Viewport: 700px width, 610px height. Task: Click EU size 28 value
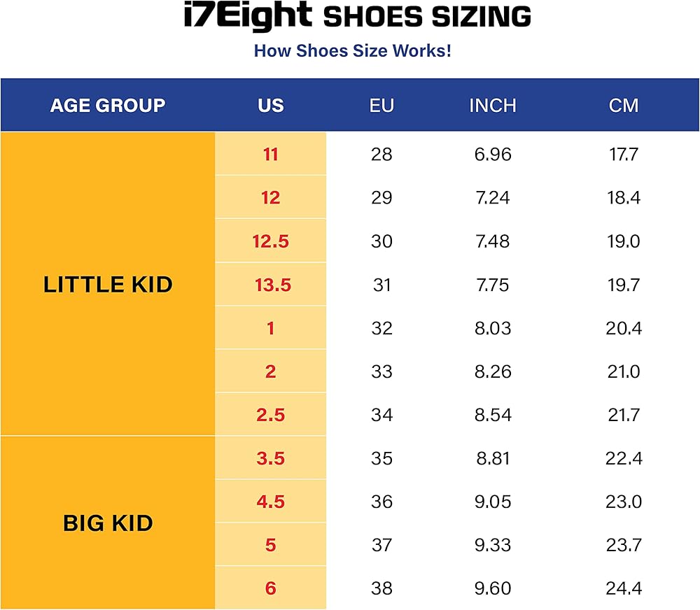pyautogui.click(x=381, y=155)
